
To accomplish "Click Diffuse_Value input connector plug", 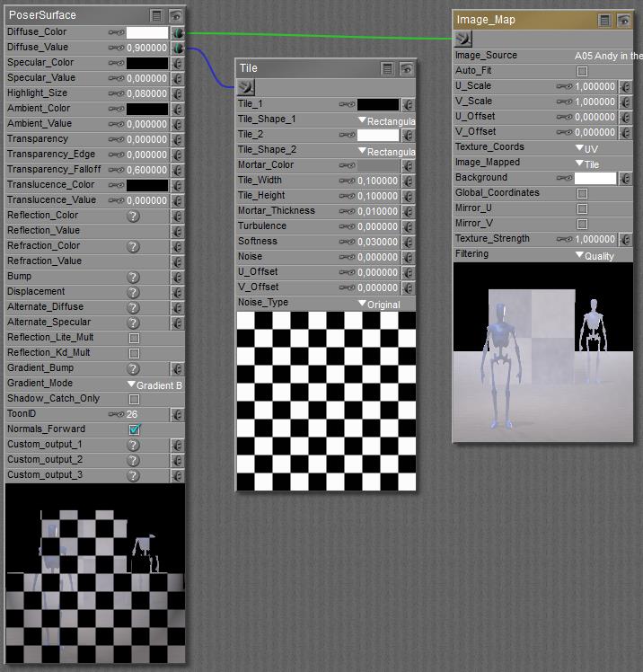I will tap(178, 48).
